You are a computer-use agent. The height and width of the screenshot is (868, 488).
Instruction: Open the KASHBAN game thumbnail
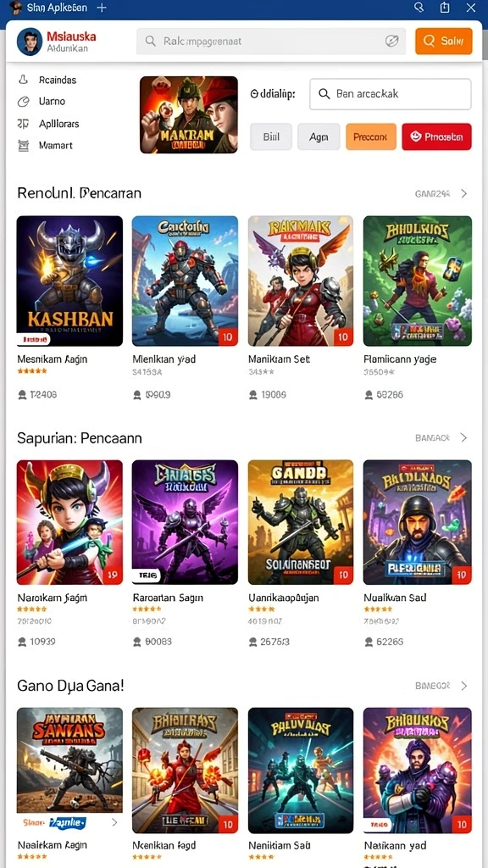click(69, 281)
